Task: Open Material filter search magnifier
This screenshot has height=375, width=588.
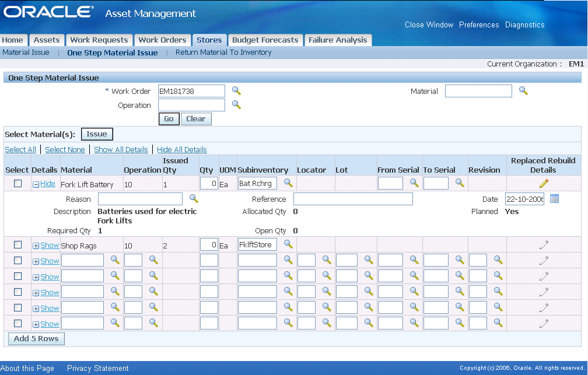Action: [x=523, y=91]
